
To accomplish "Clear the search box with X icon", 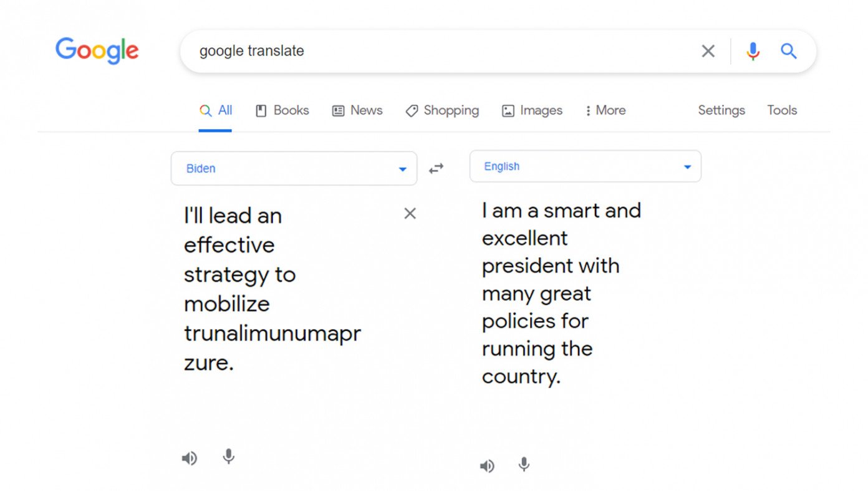I will click(708, 51).
